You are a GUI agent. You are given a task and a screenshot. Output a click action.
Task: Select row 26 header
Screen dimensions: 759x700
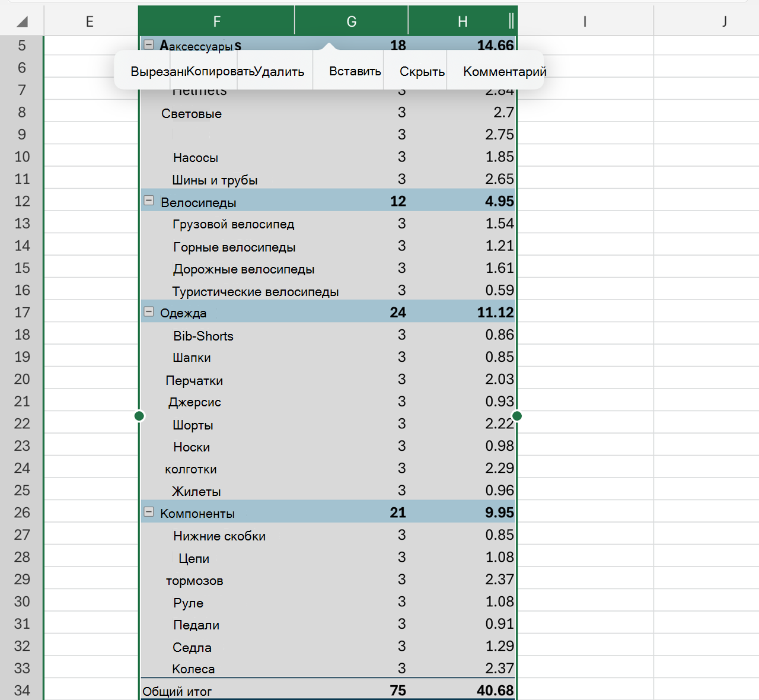point(22,513)
